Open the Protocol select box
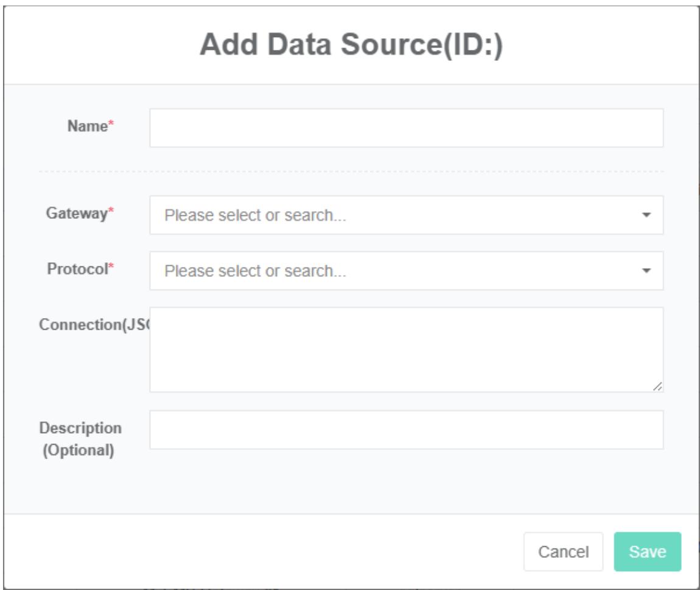700x590 pixels. tap(396, 271)
